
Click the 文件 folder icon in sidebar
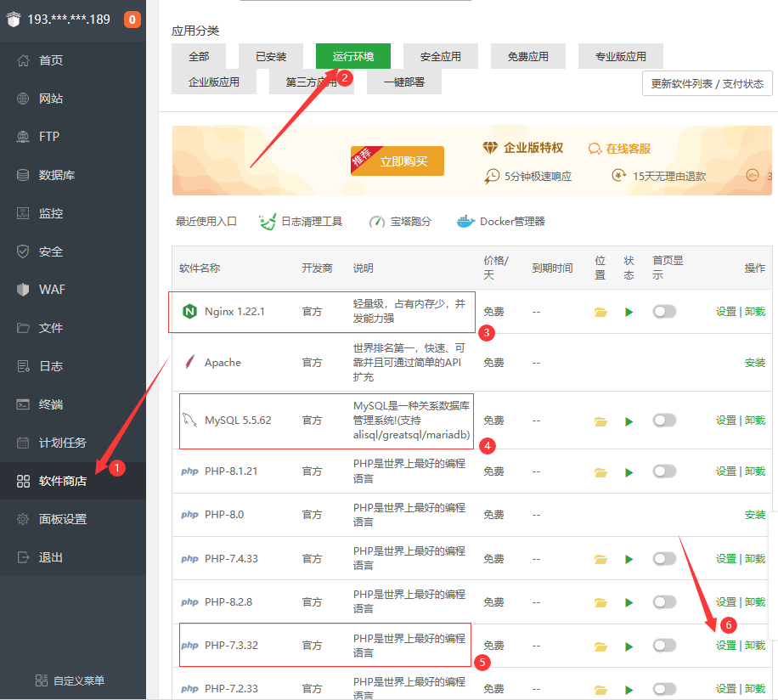point(23,328)
